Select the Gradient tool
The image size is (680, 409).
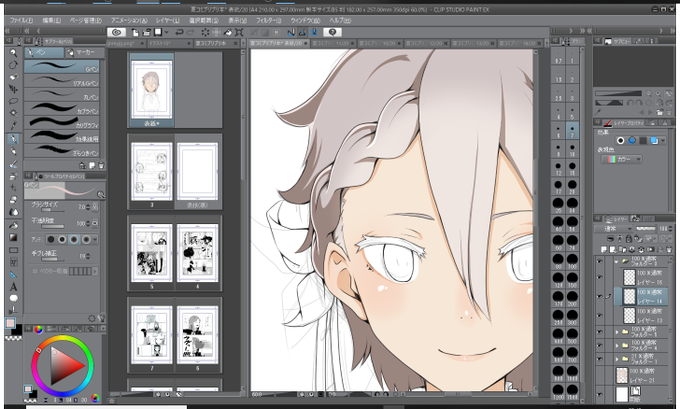(x=13, y=238)
